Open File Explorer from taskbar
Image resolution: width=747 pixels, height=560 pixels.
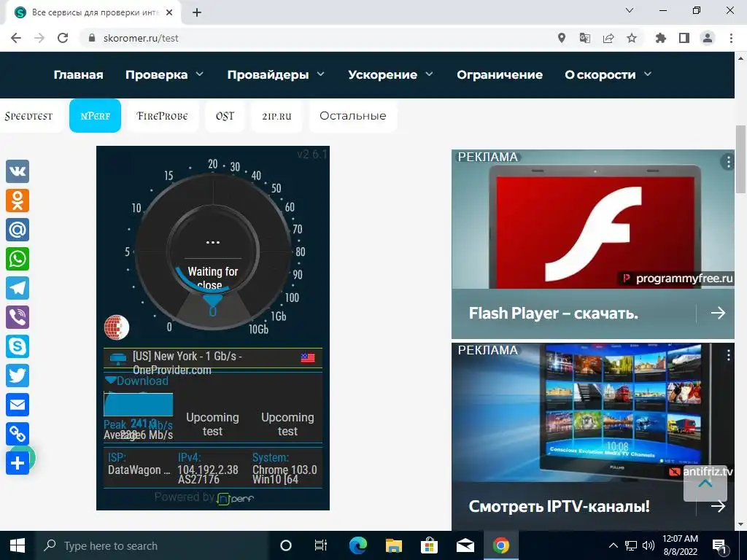393,545
